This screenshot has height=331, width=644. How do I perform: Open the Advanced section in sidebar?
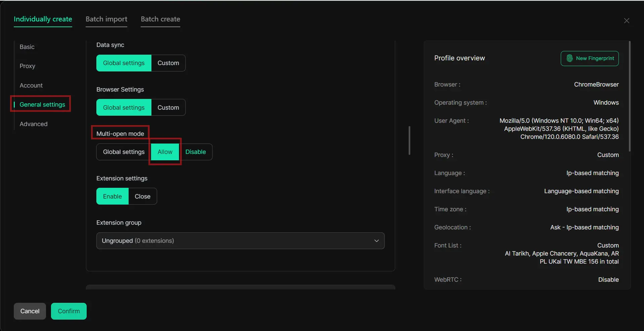(34, 124)
